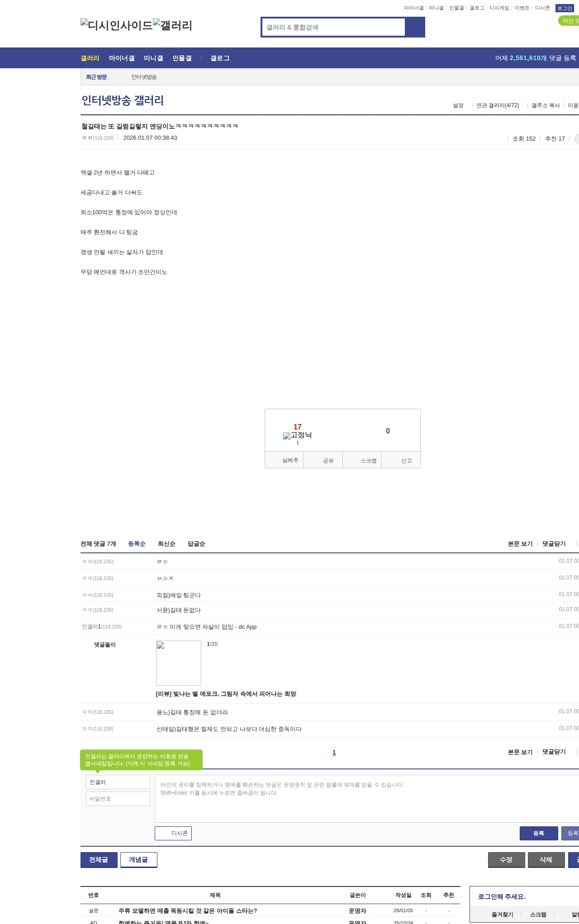
Task: Click comment 'ㄹㅇ 이게 맞으면 자살이 답임'
Action: click(x=207, y=627)
